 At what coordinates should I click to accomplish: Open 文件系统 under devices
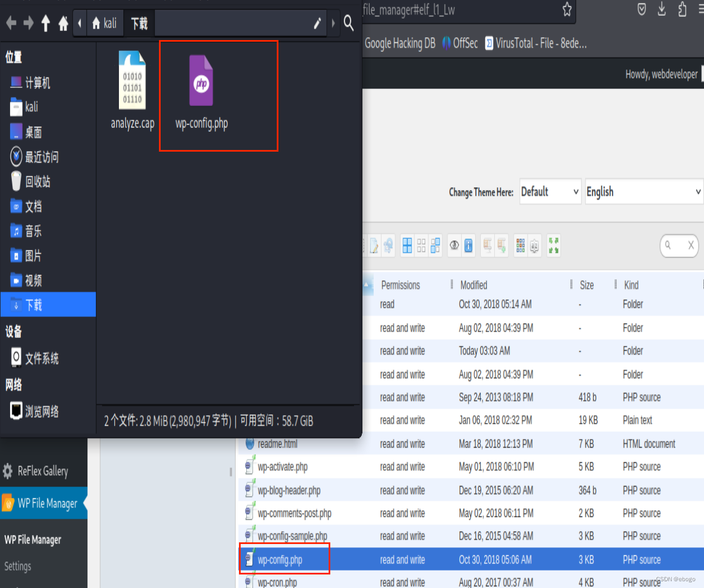pyautogui.click(x=34, y=357)
